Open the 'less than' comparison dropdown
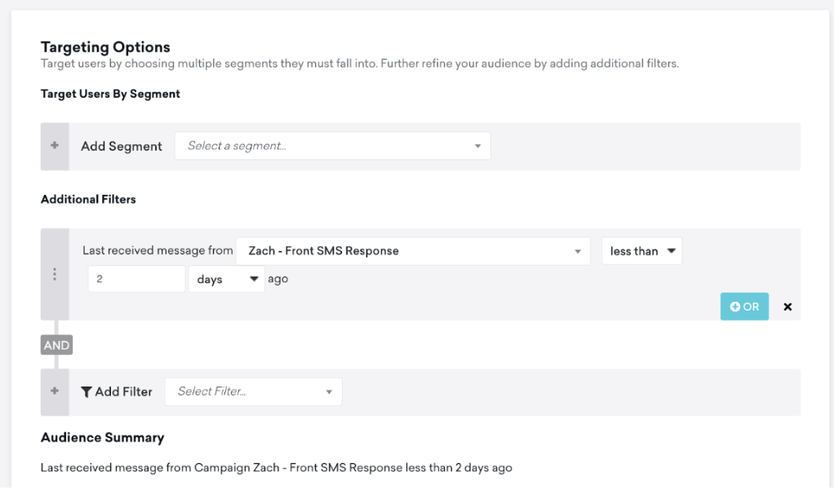The height and width of the screenshot is (504, 834). (641, 251)
